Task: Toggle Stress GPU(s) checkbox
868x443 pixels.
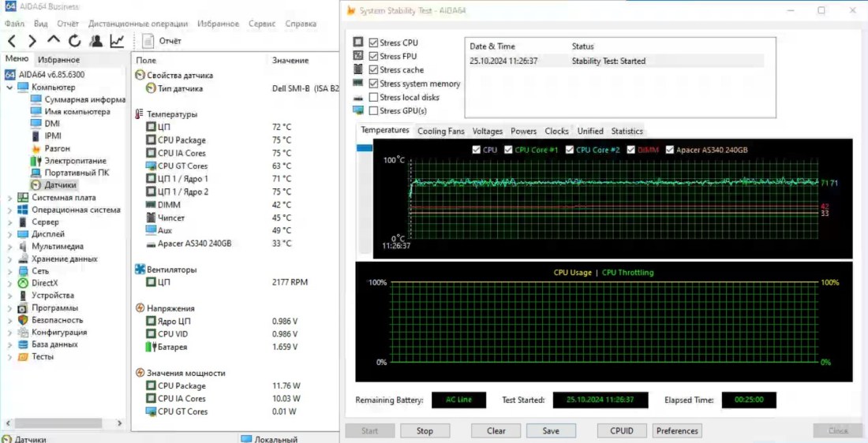Action: (374, 111)
